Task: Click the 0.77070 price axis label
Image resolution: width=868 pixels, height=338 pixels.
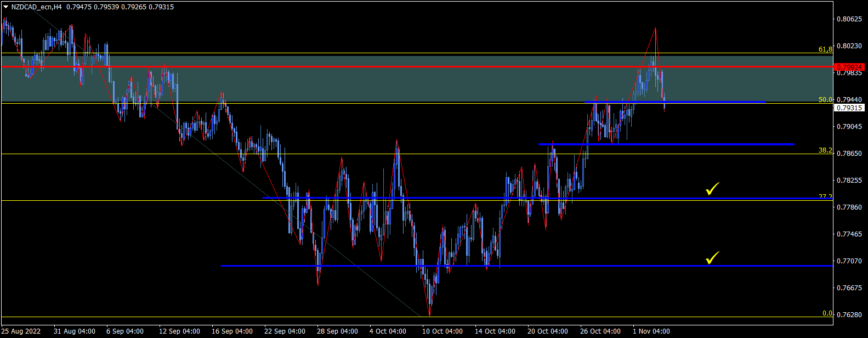Action: point(849,261)
